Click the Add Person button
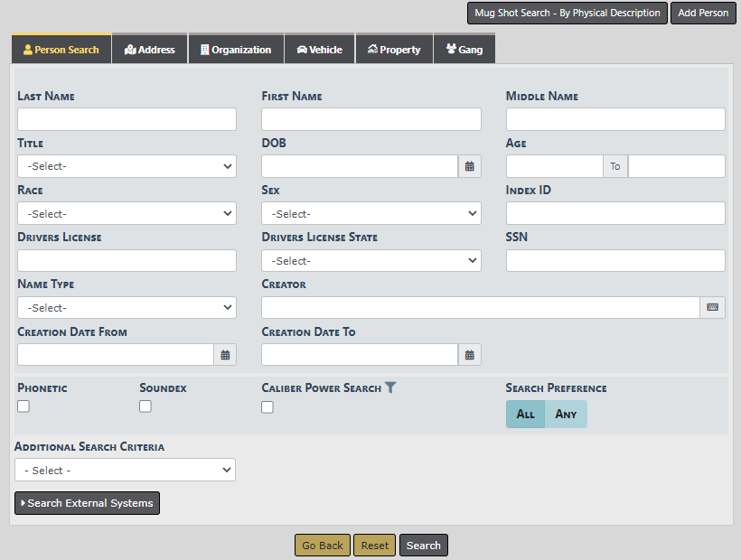Image resolution: width=741 pixels, height=560 pixels. [703, 14]
